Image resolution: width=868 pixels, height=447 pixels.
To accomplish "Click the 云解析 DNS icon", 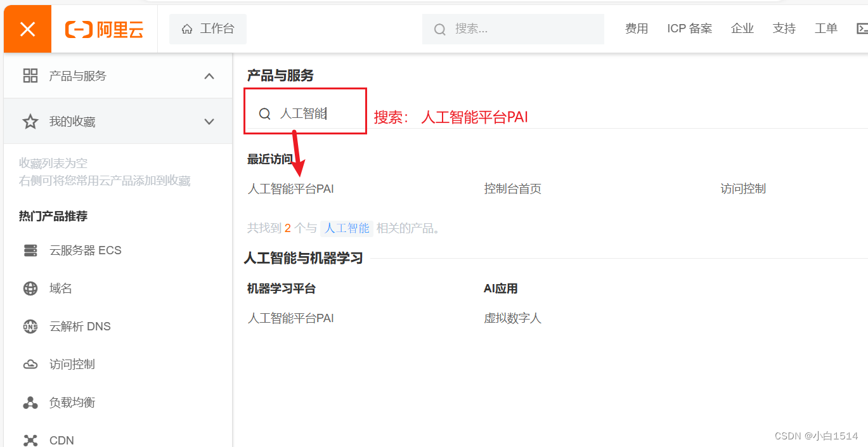I will tap(30, 327).
